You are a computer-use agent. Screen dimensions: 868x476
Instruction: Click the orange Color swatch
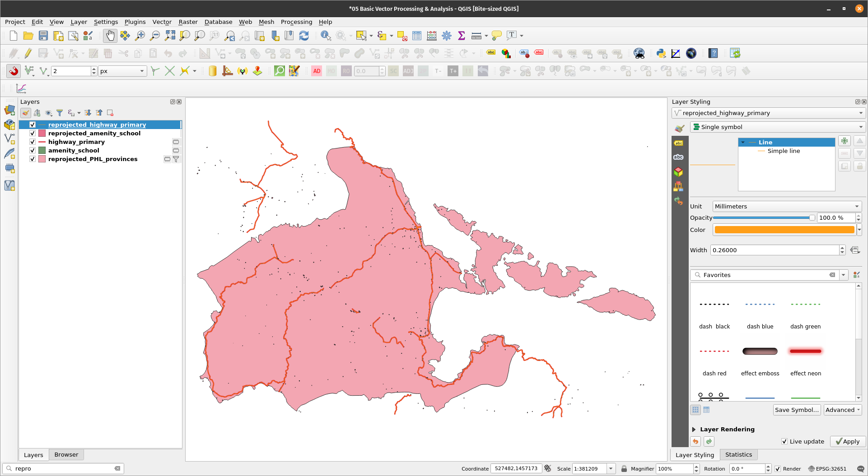pos(784,230)
